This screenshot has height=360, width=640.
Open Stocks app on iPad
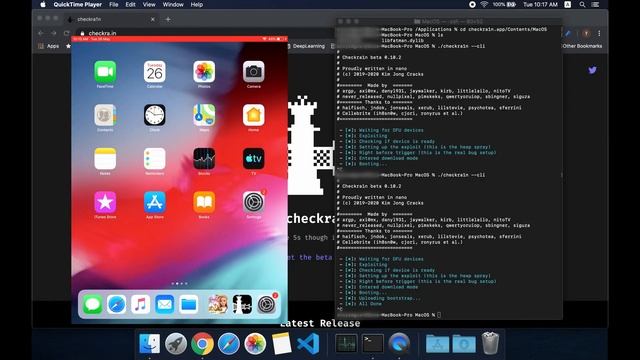coord(204,159)
